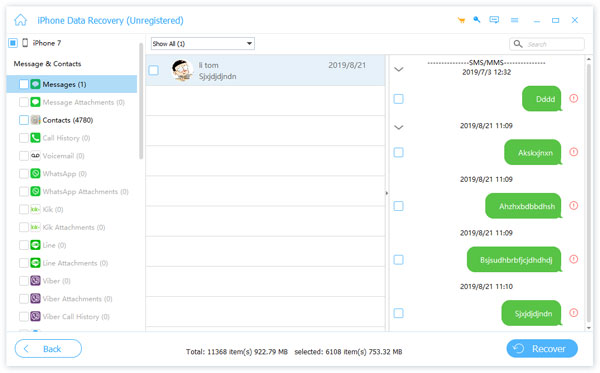Image resolution: width=600 pixels, height=373 pixels.
Task: Check the box beside Bsjsudhbrbfjcjdhdhdj message
Action: 398,260
